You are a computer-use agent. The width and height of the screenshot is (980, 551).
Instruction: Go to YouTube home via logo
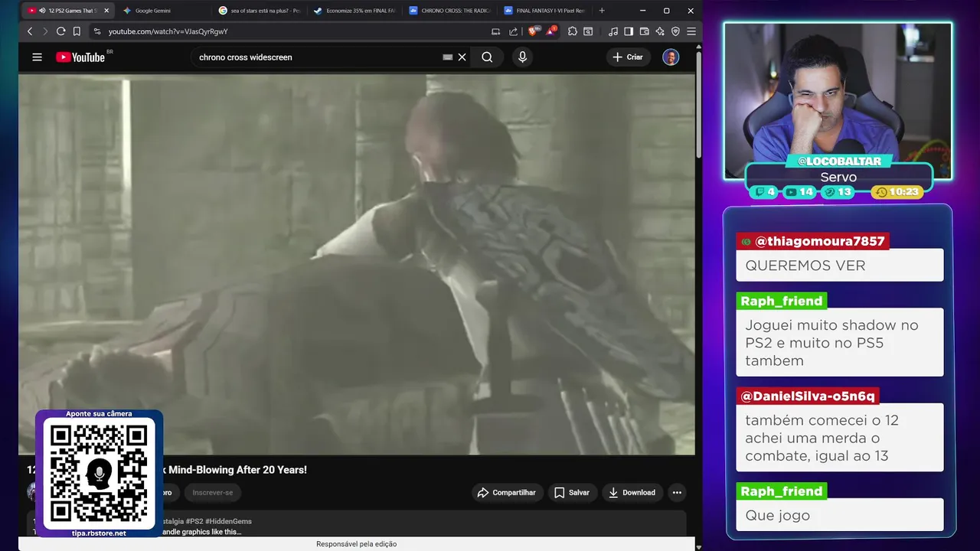tap(80, 57)
